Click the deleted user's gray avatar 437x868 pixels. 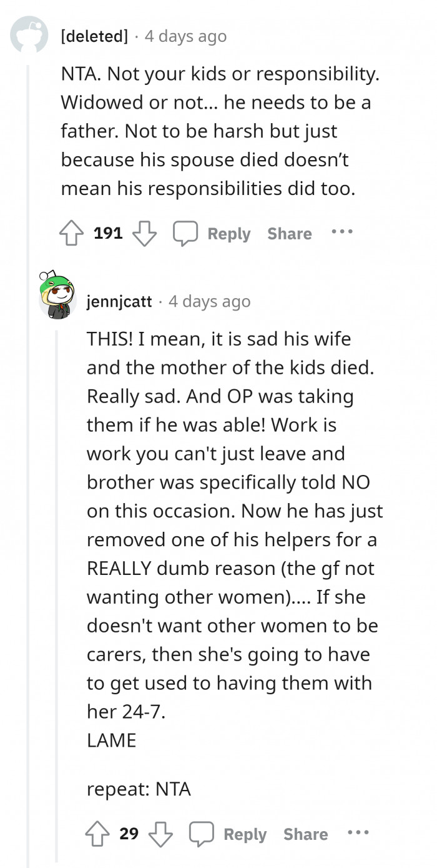click(29, 34)
